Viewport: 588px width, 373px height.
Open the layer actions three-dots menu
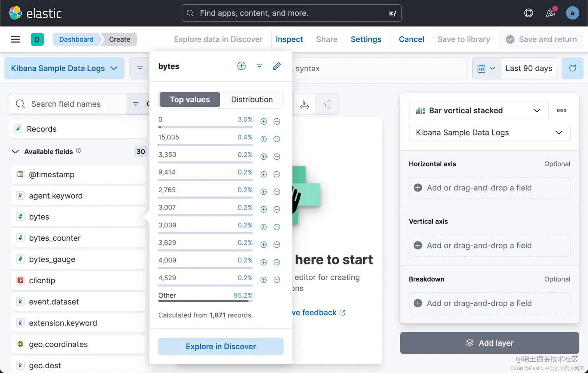[562, 111]
